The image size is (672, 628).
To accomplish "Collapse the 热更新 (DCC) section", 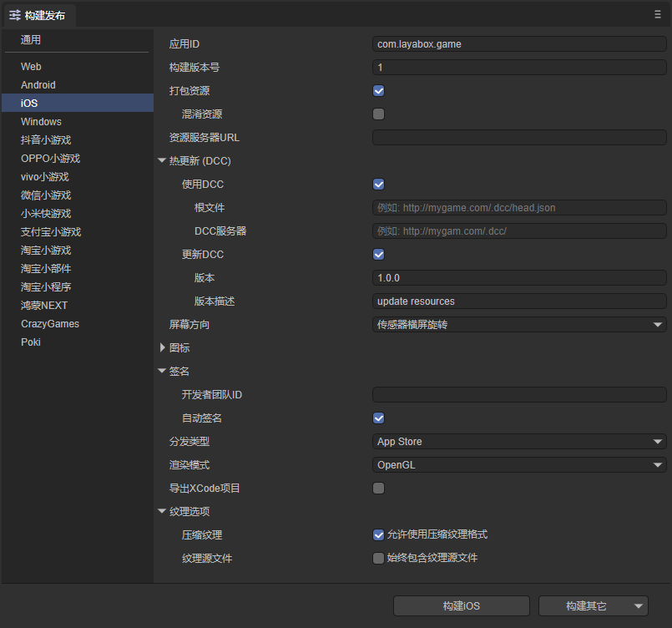I will [162, 161].
